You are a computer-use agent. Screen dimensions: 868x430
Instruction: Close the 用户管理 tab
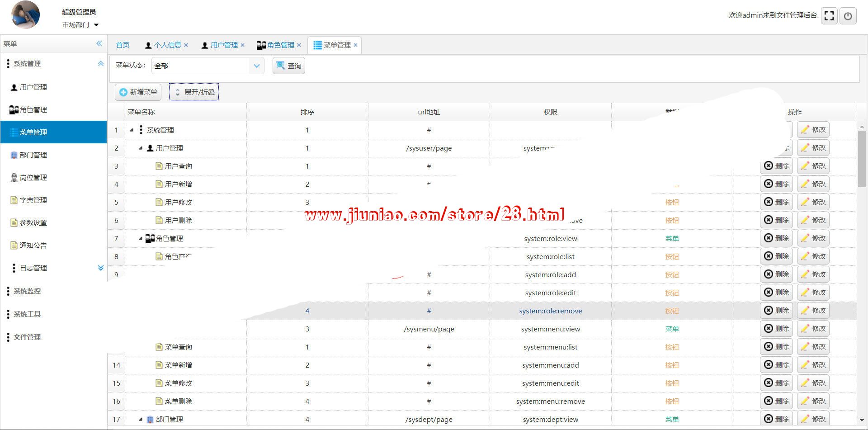(x=242, y=45)
